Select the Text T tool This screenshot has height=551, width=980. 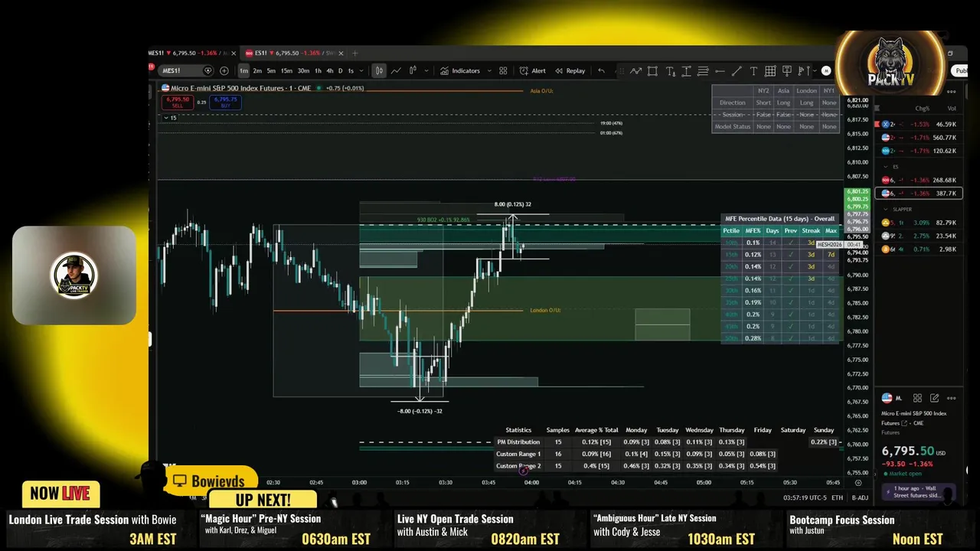pos(753,70)
